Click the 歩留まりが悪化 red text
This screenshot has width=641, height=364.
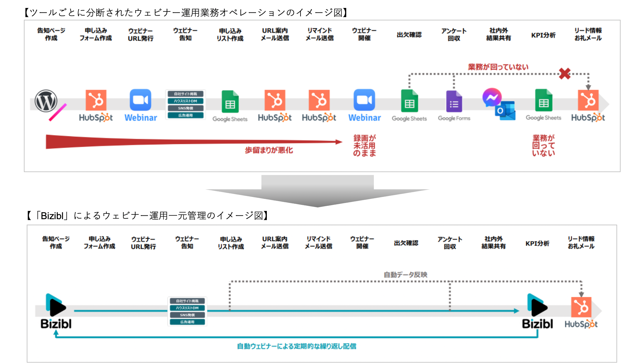click(x=269, y=150)
